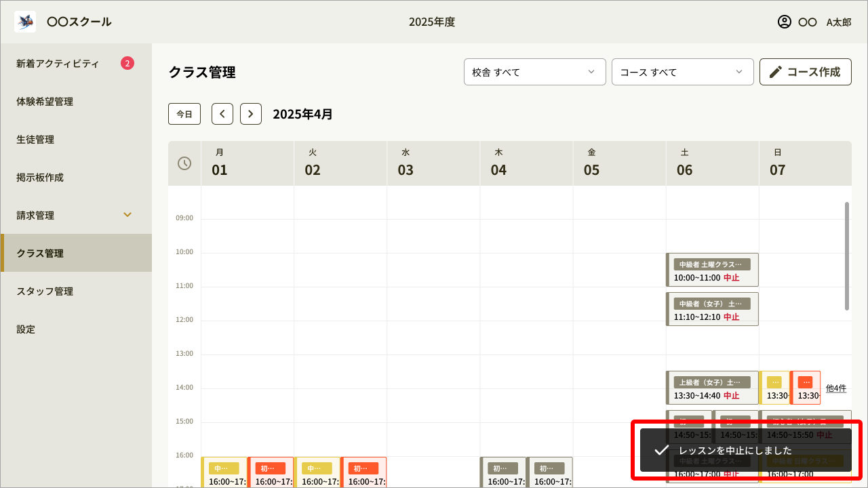868x488 pixels.
Task: Click the pencil icon on コース作成
Action: coord(776,72)
